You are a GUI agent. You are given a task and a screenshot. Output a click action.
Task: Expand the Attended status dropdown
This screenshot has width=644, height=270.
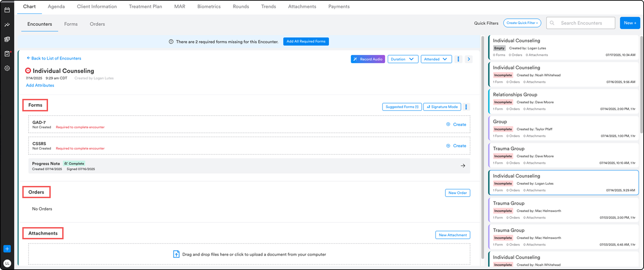click(x=436, y=59)
